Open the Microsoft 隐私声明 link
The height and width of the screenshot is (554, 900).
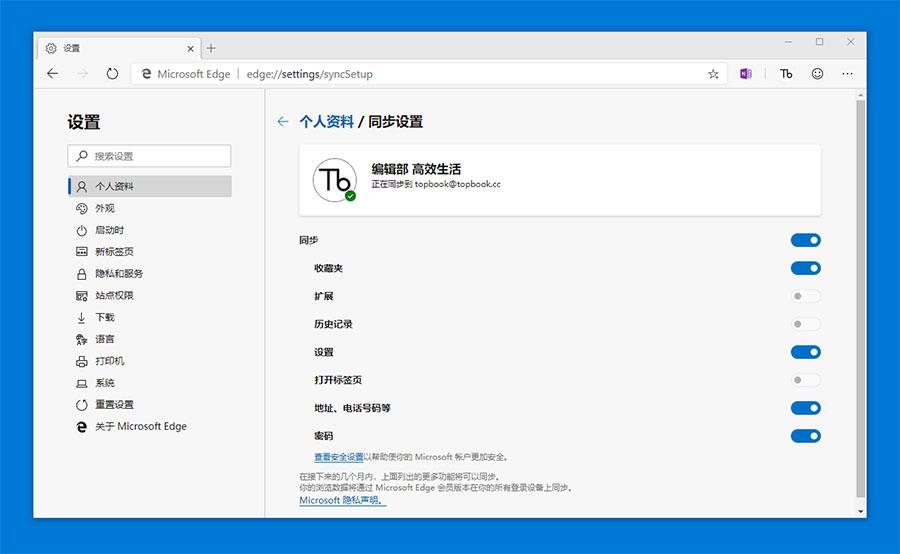tap(342, 500)
